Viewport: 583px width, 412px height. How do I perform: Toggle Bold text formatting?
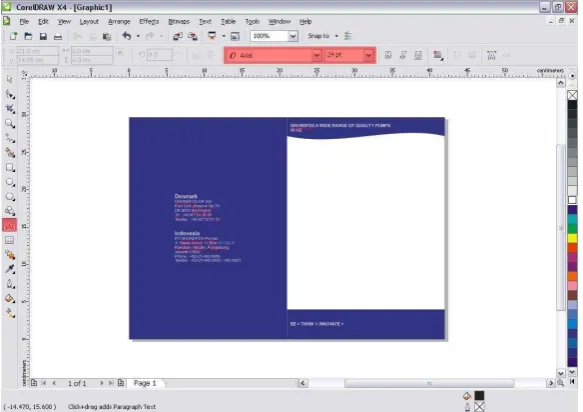click(388, 55)
